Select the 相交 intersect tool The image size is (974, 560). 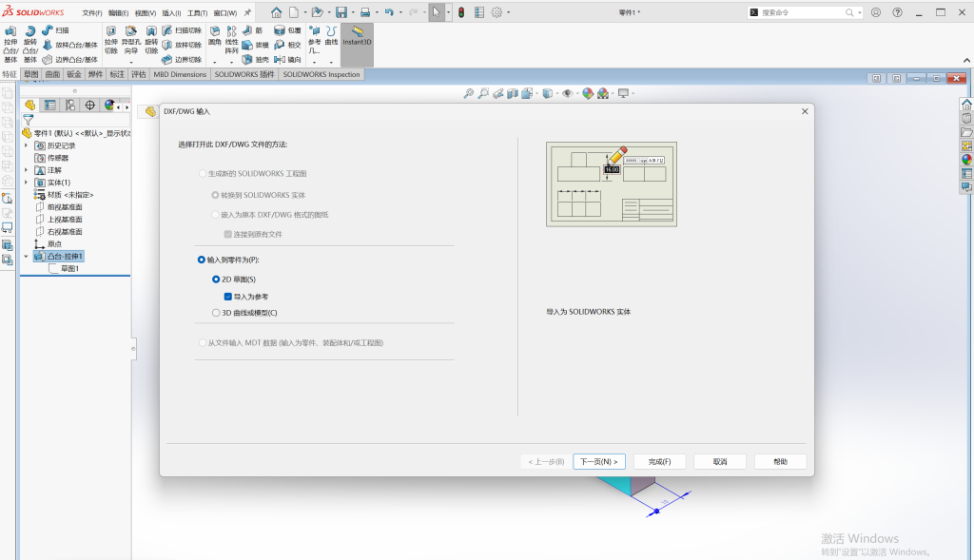(287, 45)
